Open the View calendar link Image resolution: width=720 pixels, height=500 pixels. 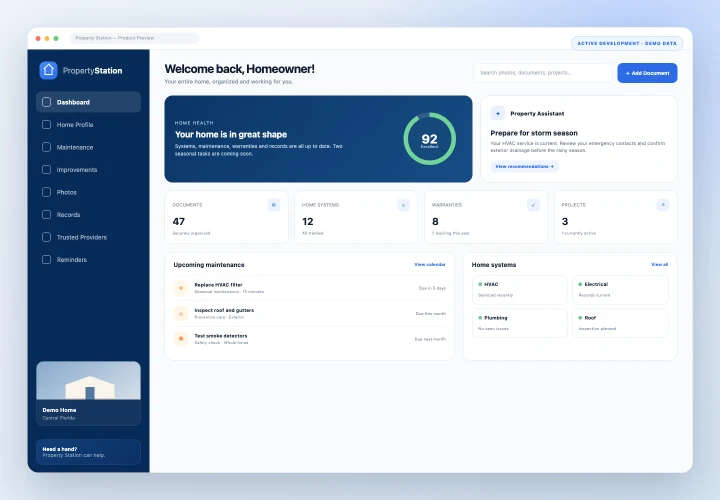coord(430,264)
